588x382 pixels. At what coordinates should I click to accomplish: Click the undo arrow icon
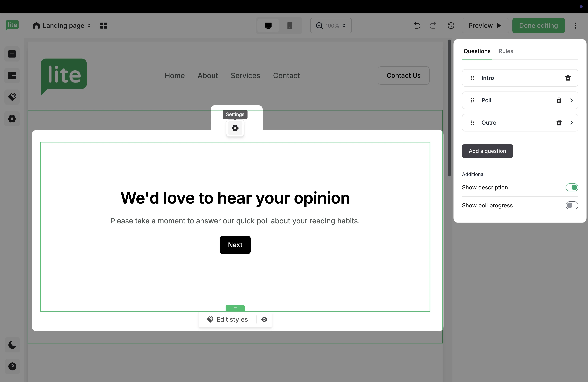(417, 26)
